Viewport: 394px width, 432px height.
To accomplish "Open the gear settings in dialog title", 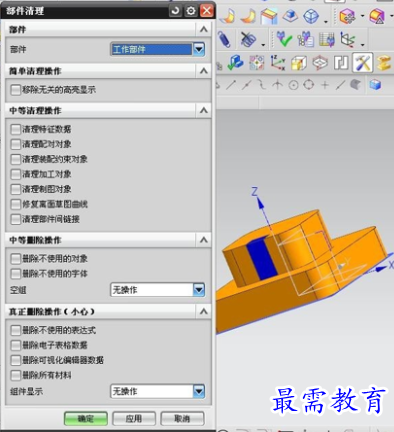I will pos(191,11).
